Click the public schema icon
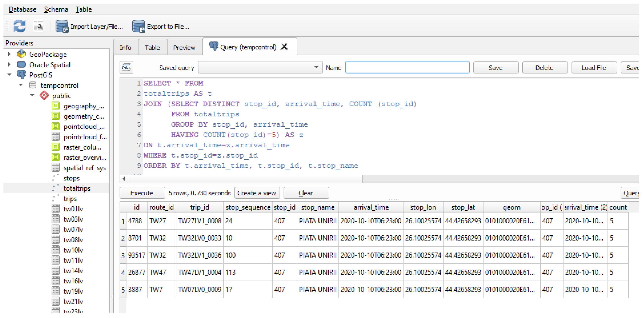 [44, 96]
